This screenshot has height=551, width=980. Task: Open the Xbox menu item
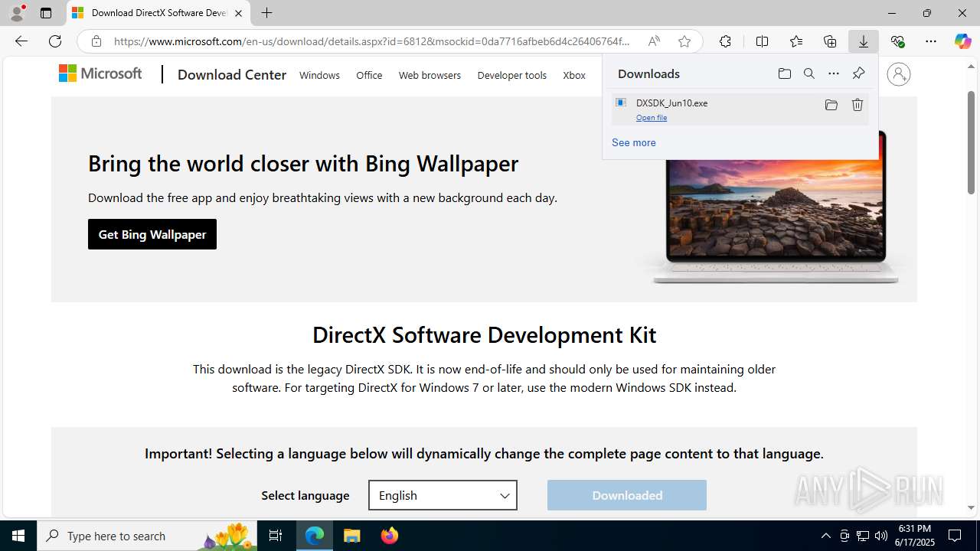click(574, 75)
